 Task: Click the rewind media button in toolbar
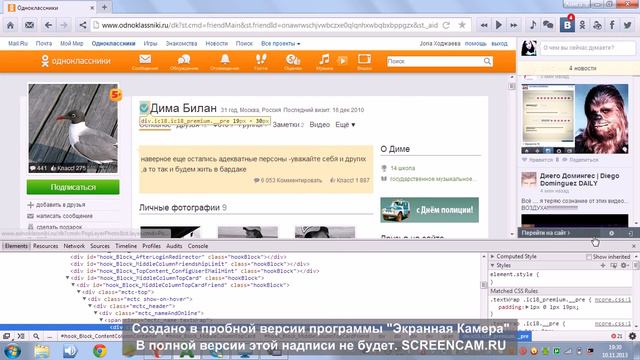(484, 25)
